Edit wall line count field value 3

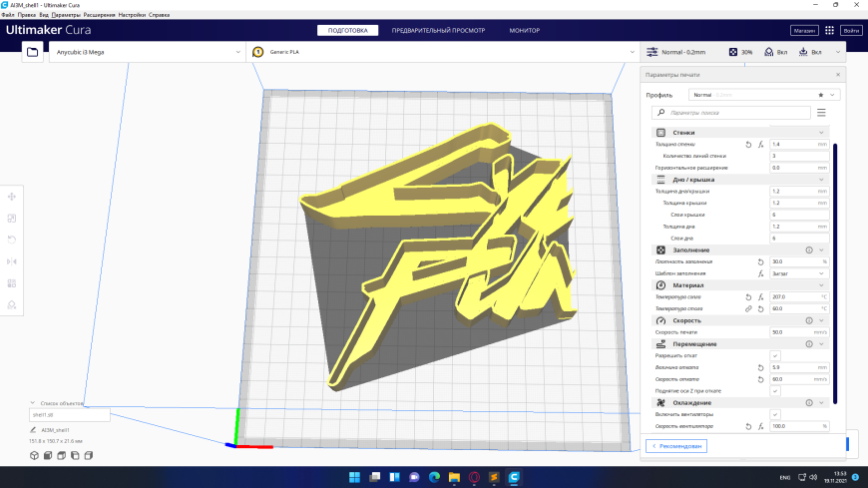pos(799,156)
